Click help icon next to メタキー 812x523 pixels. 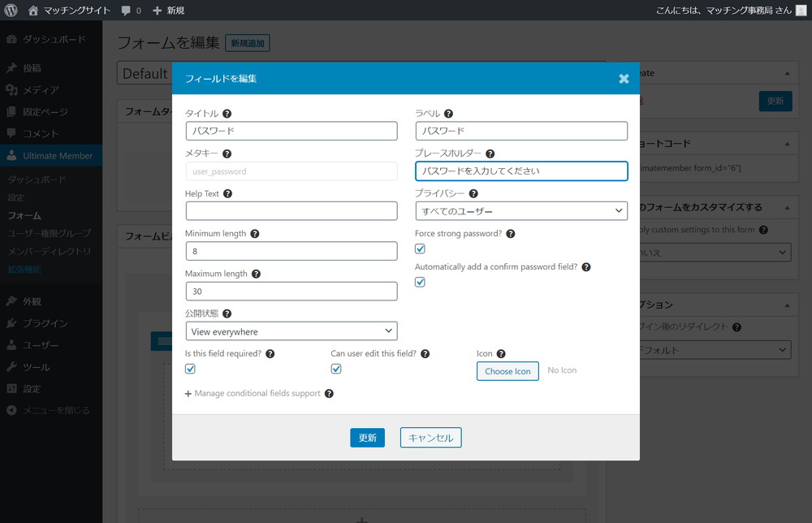tap(227, 153)
